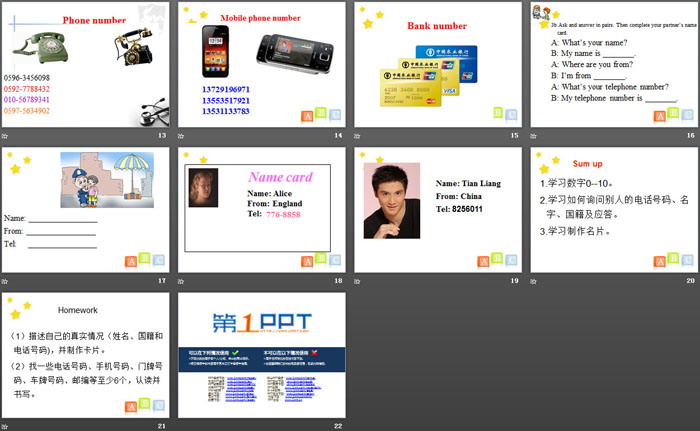Select the Bank number slide thumbnail

pos(438,65)
